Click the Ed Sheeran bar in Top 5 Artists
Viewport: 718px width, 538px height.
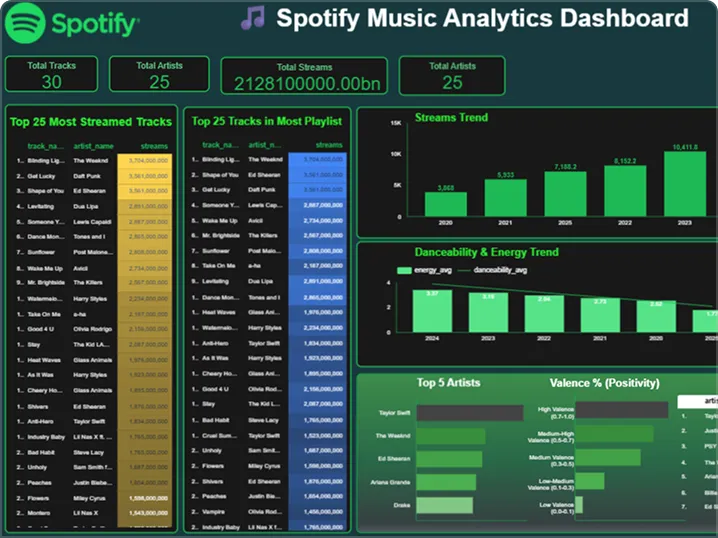click(x=449, y=459)
